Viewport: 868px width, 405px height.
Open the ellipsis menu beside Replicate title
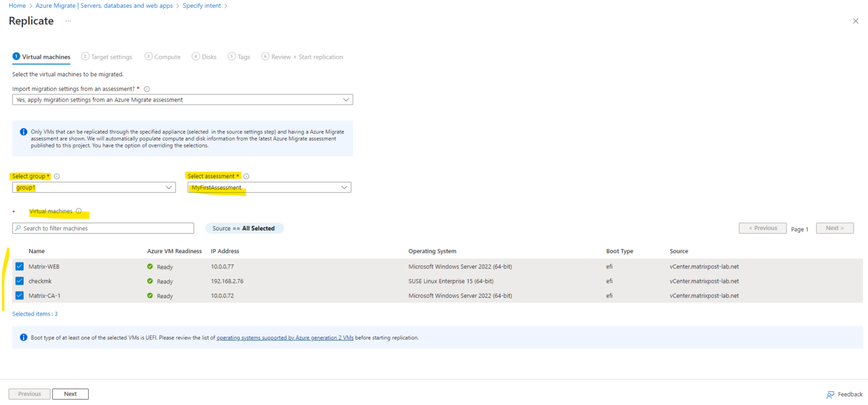coord(68,21)
